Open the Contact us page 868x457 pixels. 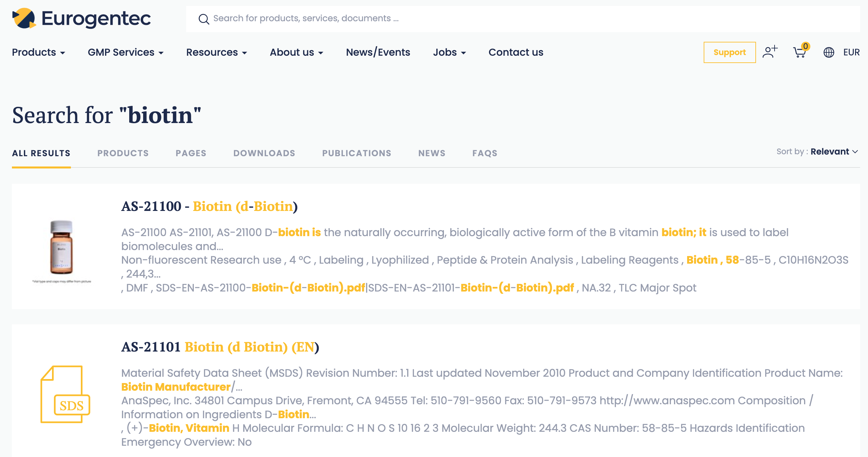(x=515, y=52)
